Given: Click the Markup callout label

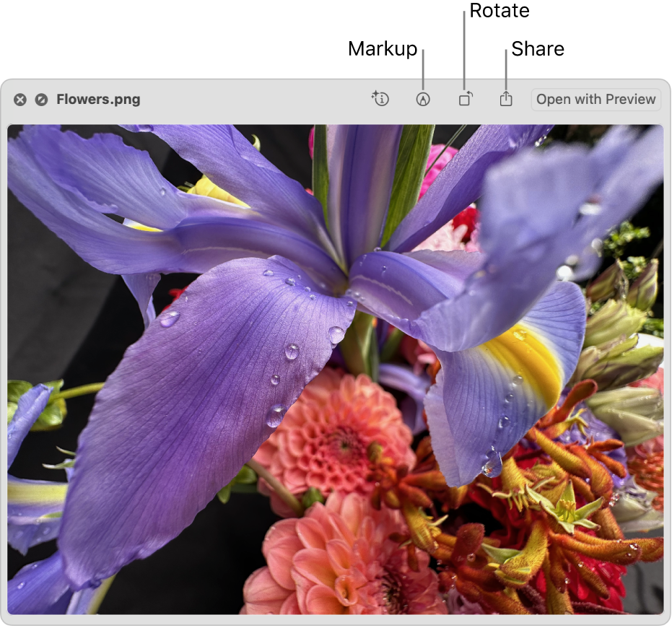Looking at the screenshot, I should 382,49.
